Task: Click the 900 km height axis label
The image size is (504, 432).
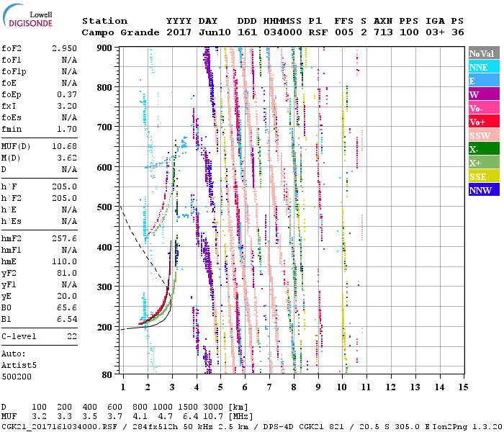Action: point(104,48)
